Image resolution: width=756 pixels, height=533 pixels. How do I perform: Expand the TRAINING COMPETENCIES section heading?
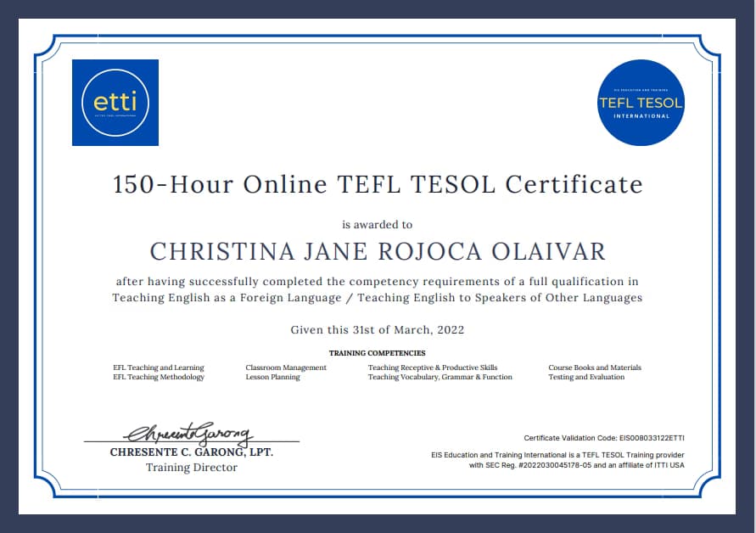pyautogui.click(x=378, y=352)
